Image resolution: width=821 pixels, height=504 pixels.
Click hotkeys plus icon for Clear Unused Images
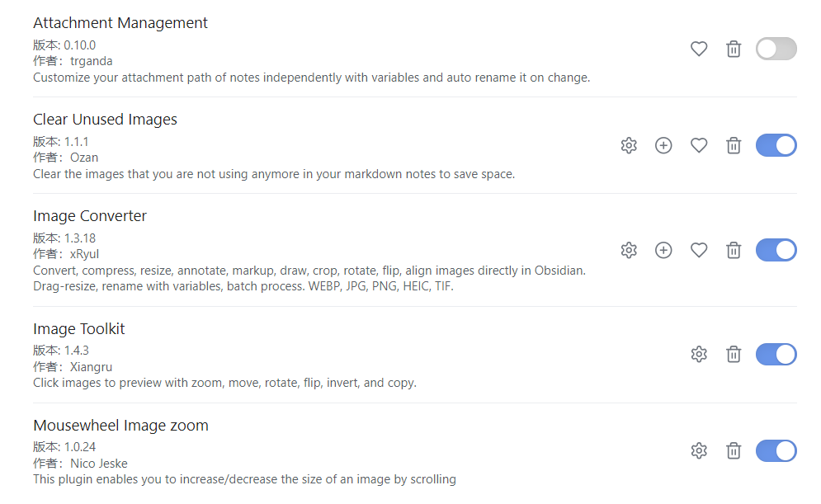(663, 145)
